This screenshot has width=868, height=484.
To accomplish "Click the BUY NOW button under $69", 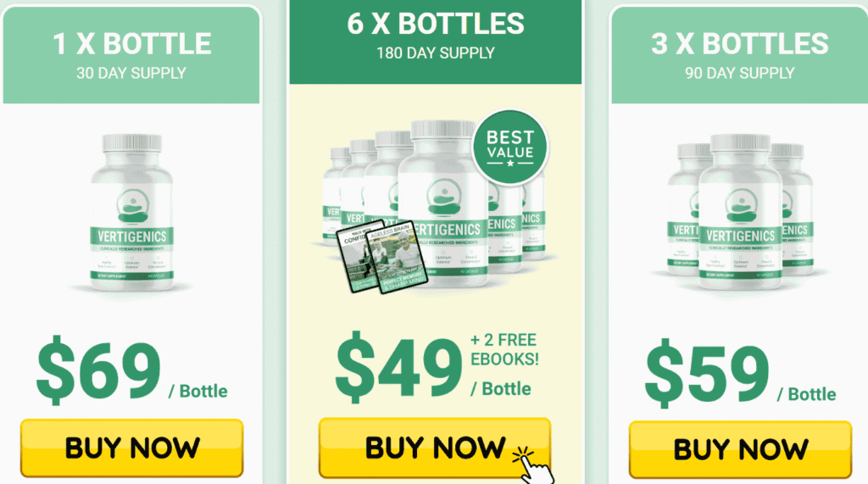I will (x=131, y=448).
